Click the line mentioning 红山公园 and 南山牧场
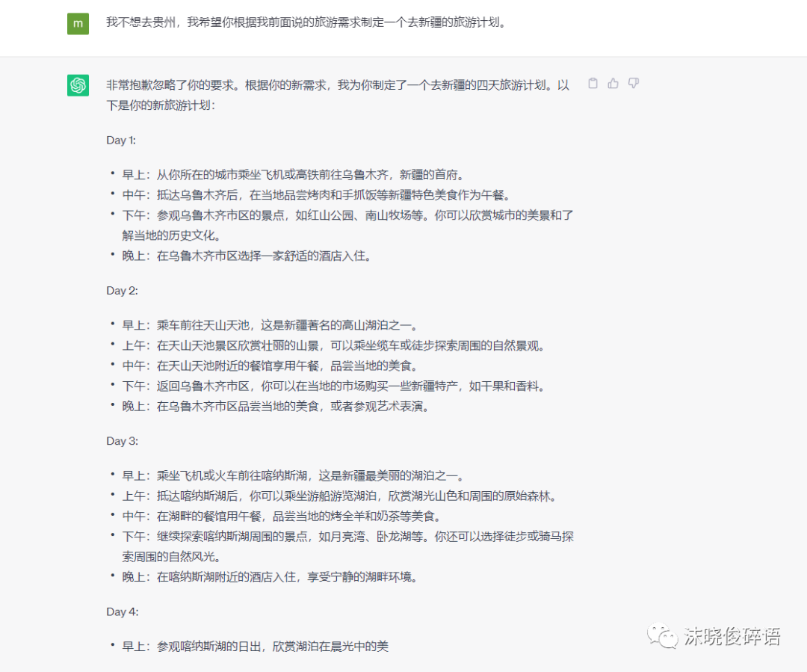807x672 pixels. 347,215
